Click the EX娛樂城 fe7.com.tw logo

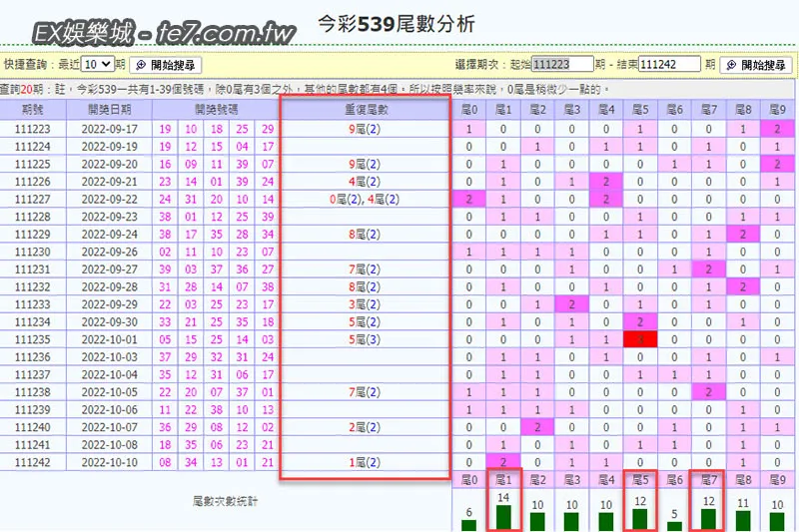point(166,35)
